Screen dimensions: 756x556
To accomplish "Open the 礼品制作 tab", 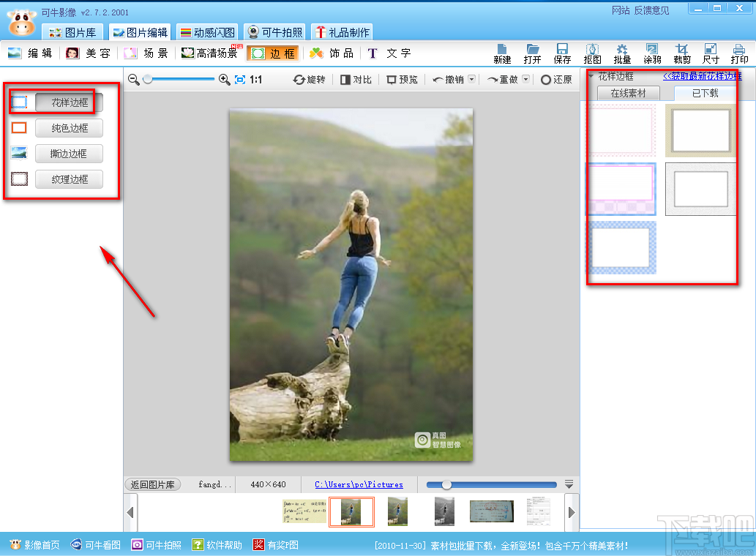I will [343, 32].
